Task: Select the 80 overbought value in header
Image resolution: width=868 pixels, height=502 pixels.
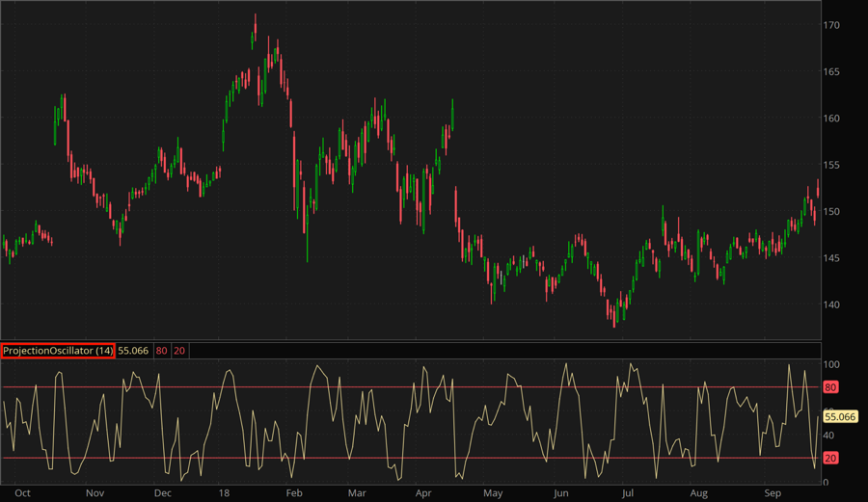Action: 161,351
